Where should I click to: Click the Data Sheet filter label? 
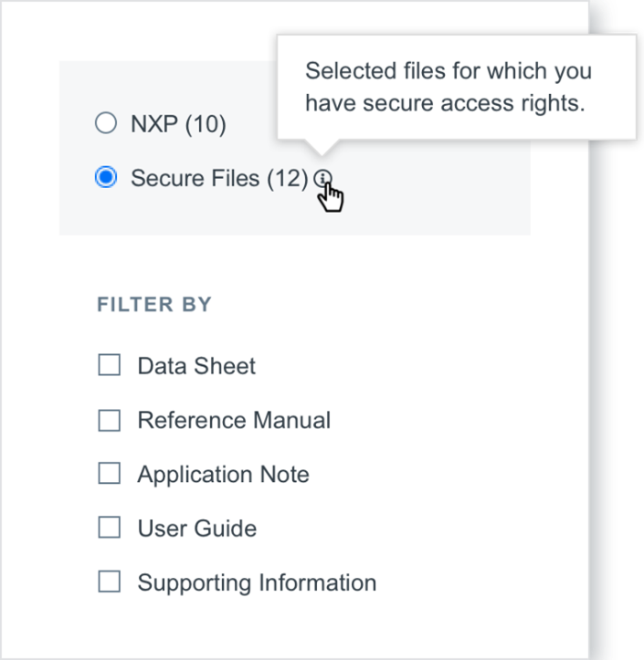click(x=196, y=366)
